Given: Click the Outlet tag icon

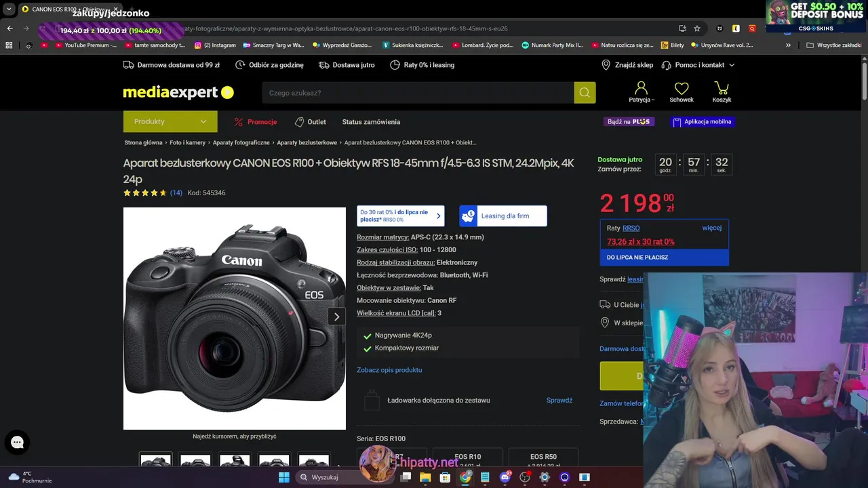Looking at the screenshot, I should [x=299, y=122].
